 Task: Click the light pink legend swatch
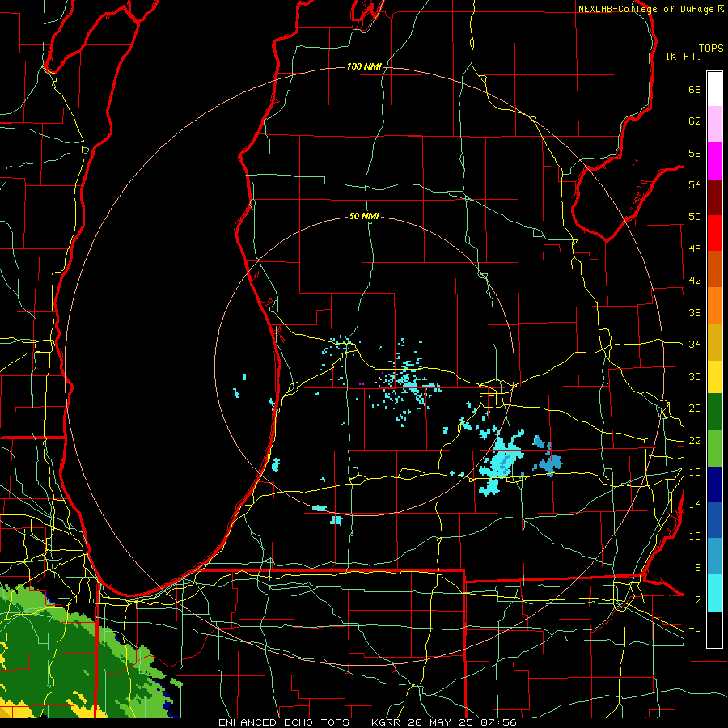click(714, 125)
